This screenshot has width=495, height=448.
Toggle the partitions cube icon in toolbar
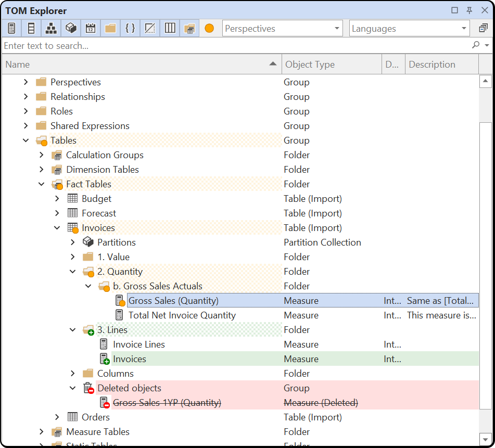pyautogui.click(x=71, y=29)
